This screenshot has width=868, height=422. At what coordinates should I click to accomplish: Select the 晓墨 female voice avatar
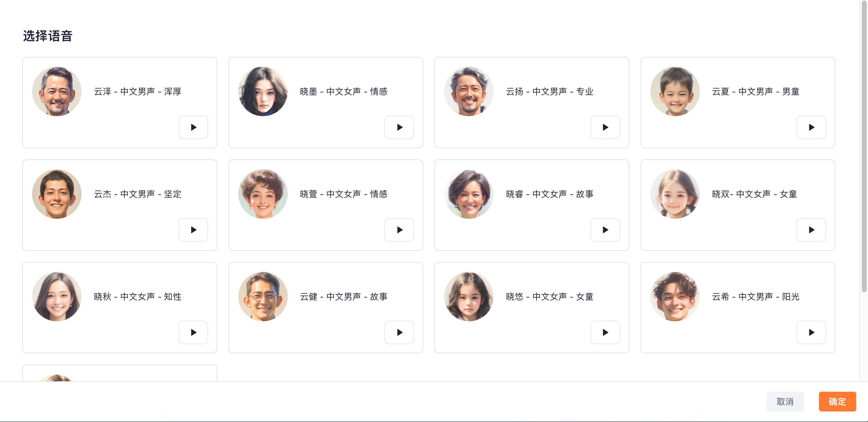click(x=263, y=91)
